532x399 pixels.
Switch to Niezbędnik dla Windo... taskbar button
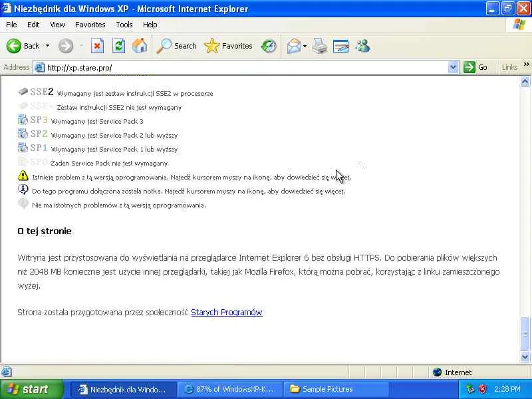[124, 389]
